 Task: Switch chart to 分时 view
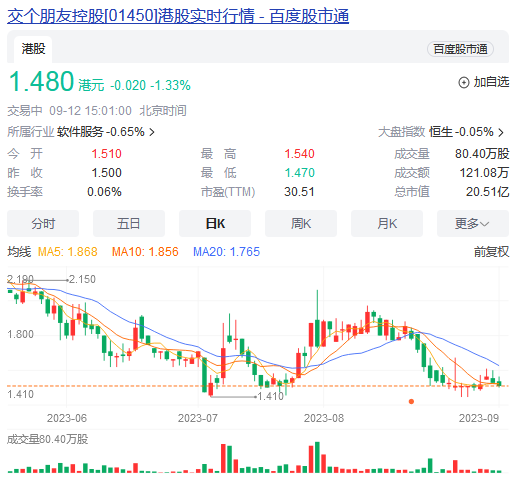point(43,223)
